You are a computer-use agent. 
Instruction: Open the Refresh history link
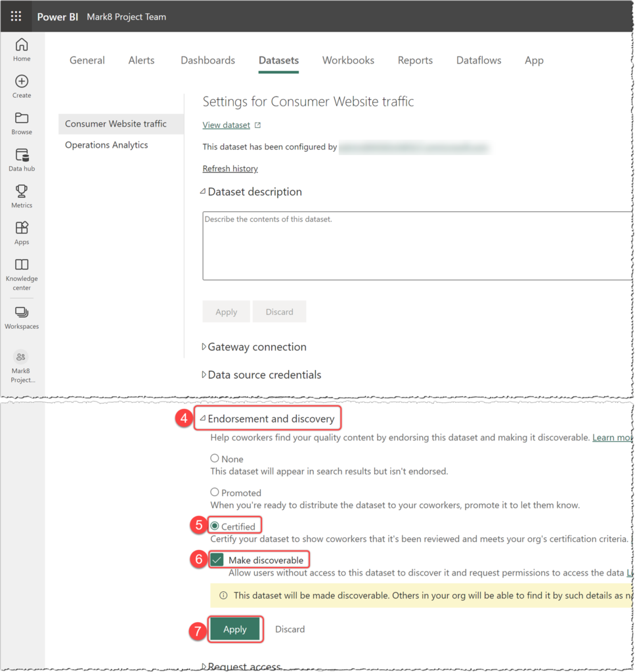pos(230,169)
